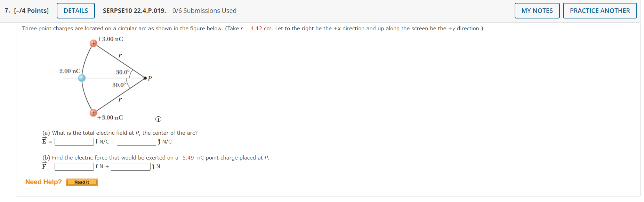Click the î N answer field for part (b)
Image resolution: width=644 pixels, height=202 pixels.
[74, 167]
